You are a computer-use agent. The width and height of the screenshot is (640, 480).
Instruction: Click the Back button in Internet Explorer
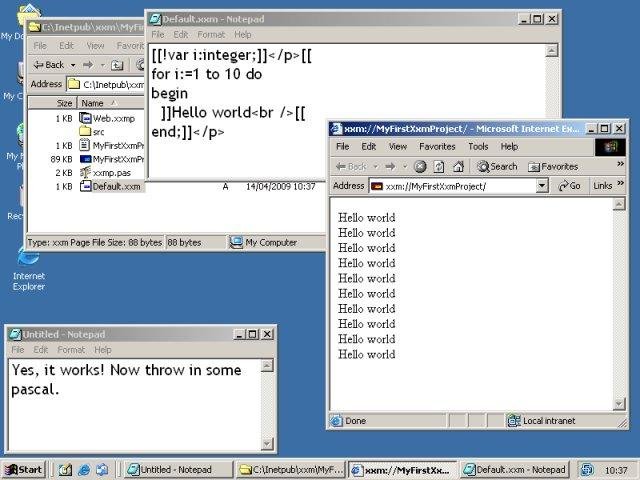pyautogui.click(x=351, y=167)
